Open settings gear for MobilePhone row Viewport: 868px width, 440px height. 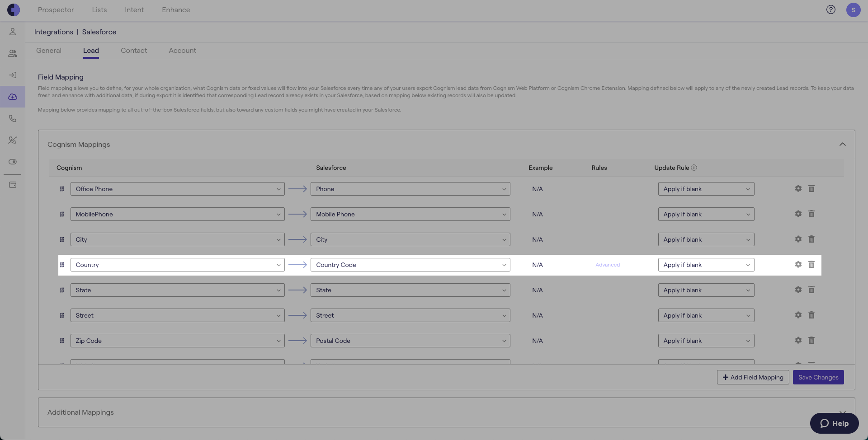pyautogui.click(x=798, y=214)
